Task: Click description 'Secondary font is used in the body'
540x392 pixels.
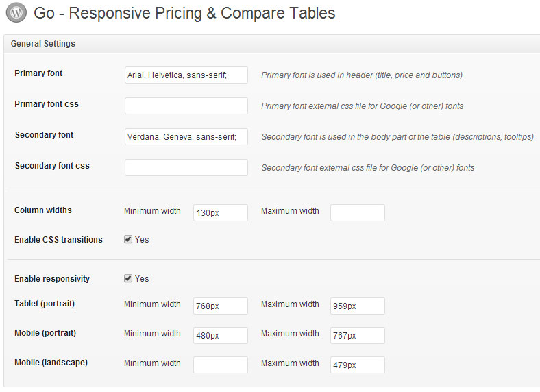Action: coord(397,137)
